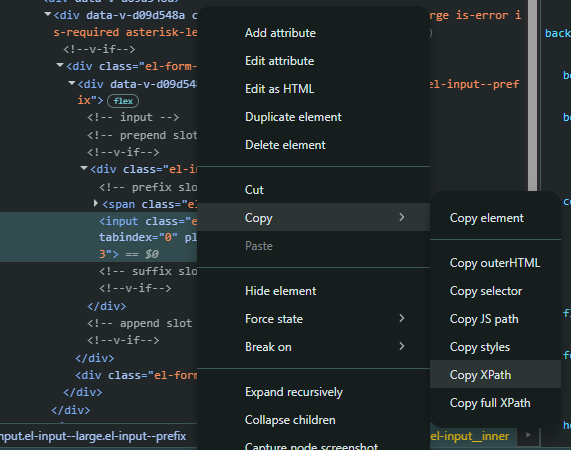Select the highlighted input element row
Viewport: 571px width, 450px height.
coord(98,237)
